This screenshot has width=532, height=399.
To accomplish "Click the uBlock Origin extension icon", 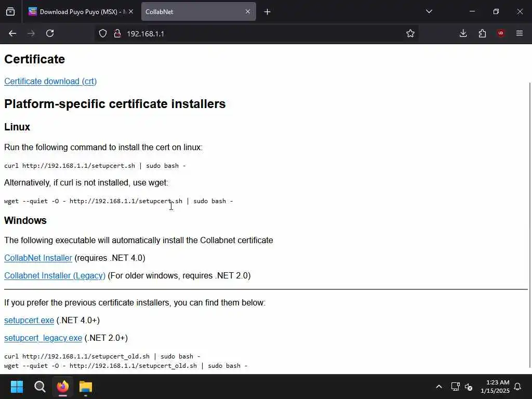I will tap(501, 33).
